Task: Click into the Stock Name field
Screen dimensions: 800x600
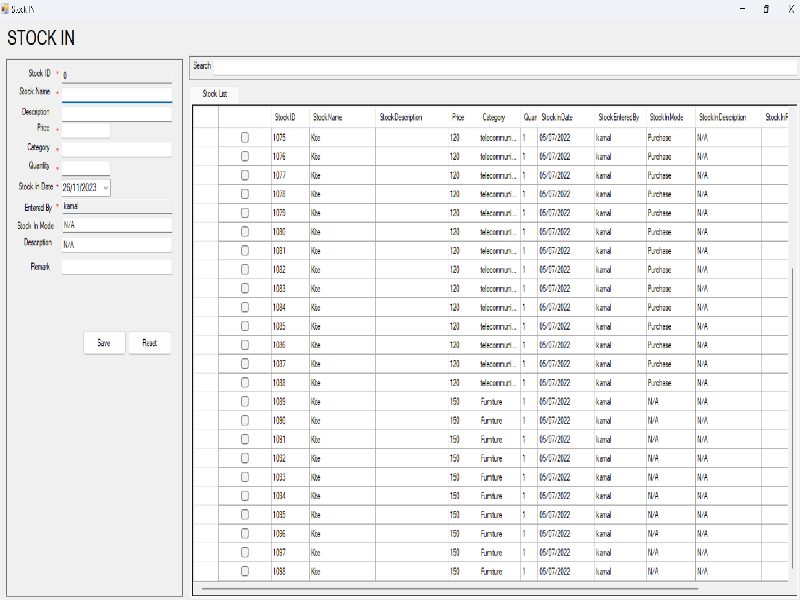Action: pos(116,93)
